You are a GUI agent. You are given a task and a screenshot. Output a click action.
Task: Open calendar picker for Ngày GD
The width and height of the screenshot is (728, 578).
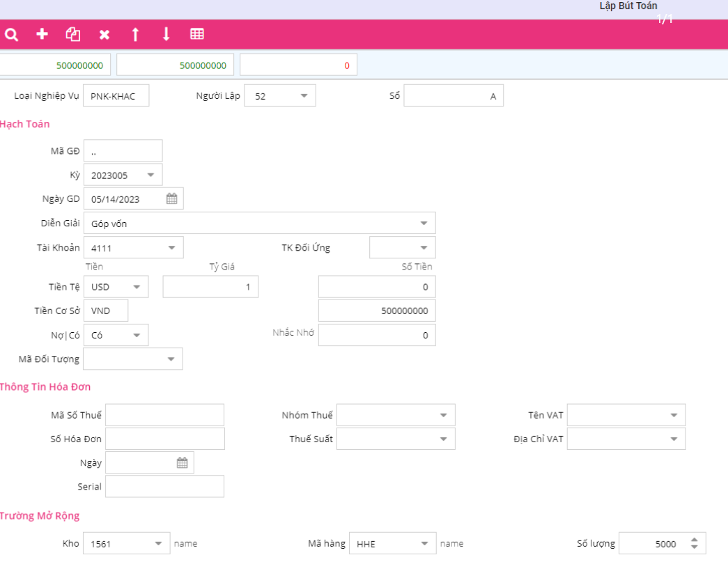point(171,198)
